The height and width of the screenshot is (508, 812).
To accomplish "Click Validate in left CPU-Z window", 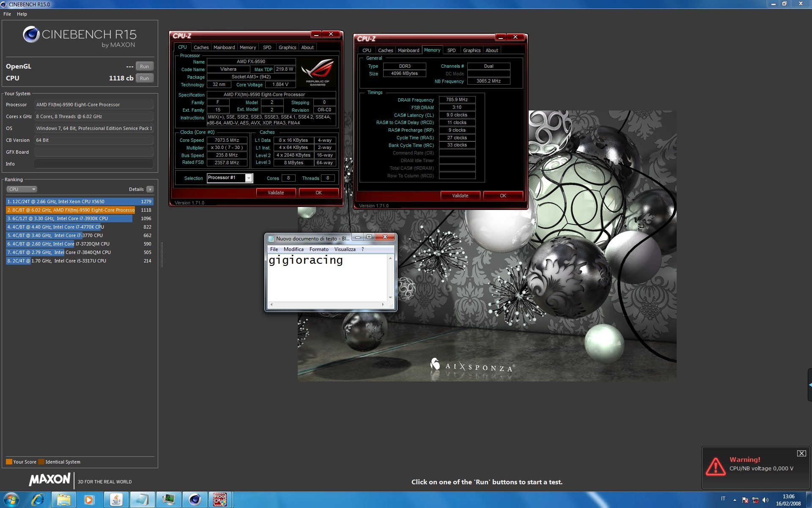I will tap(276, 193).
